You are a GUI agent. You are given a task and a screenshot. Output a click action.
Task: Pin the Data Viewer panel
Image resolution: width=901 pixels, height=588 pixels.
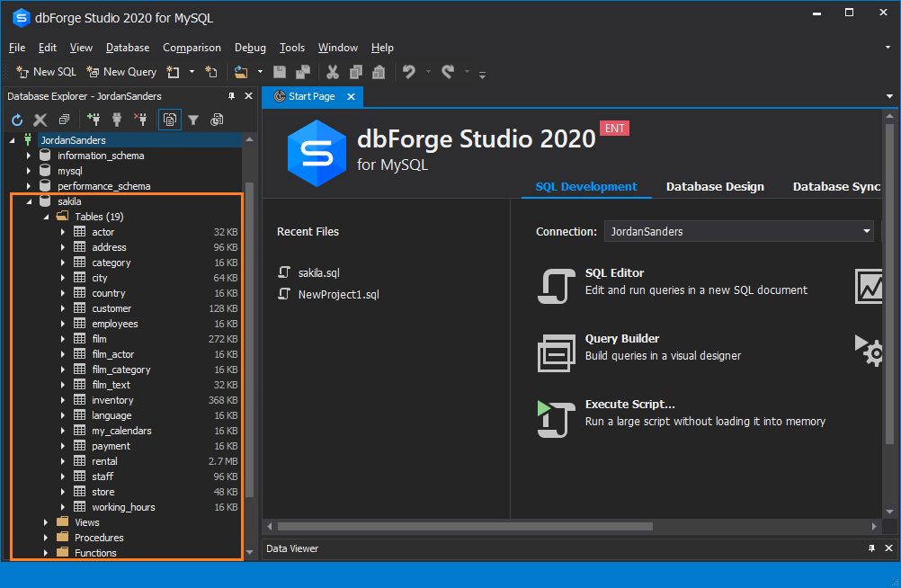(871, 548)
